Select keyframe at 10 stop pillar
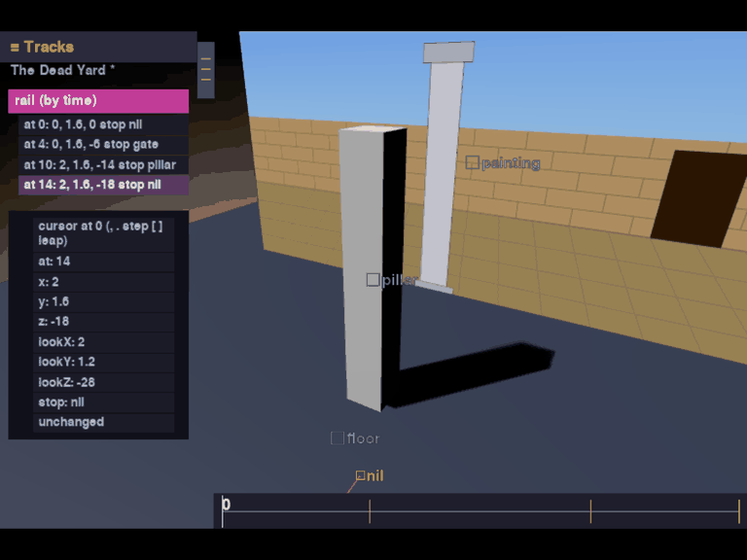The image size is (747, 560). [103, 164]
